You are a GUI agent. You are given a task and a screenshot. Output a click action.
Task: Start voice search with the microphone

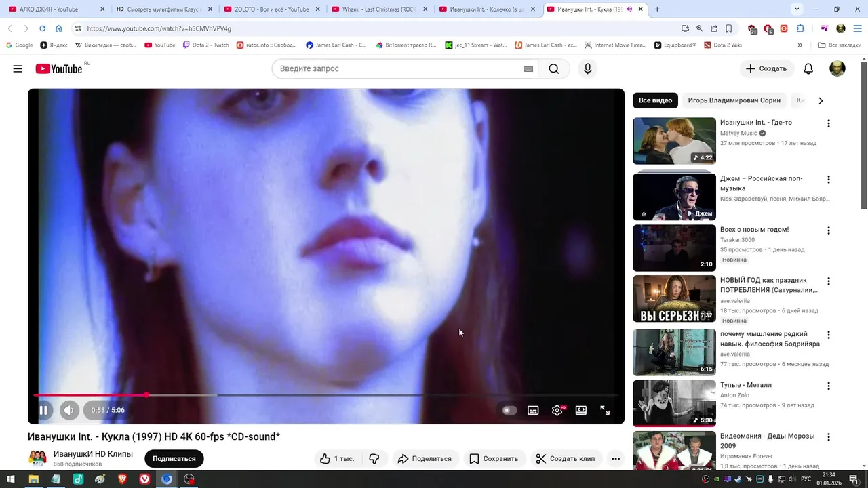click(x=588, y=68)
